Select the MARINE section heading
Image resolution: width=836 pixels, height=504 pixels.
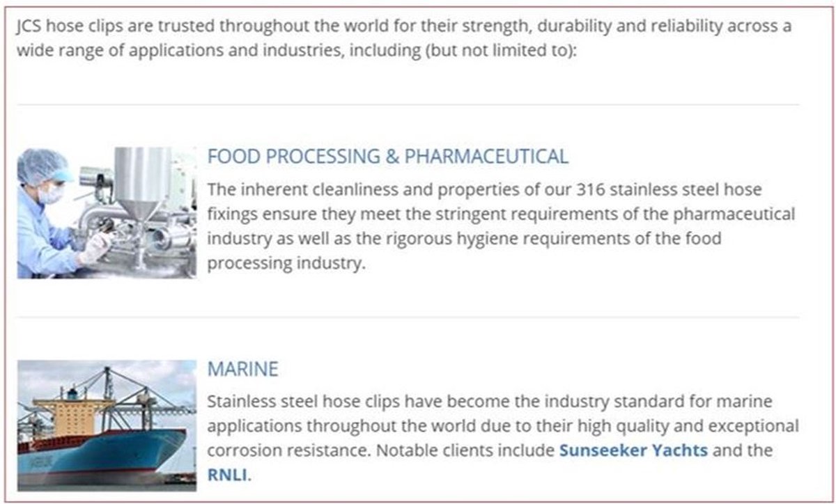(x=242, y=369)
